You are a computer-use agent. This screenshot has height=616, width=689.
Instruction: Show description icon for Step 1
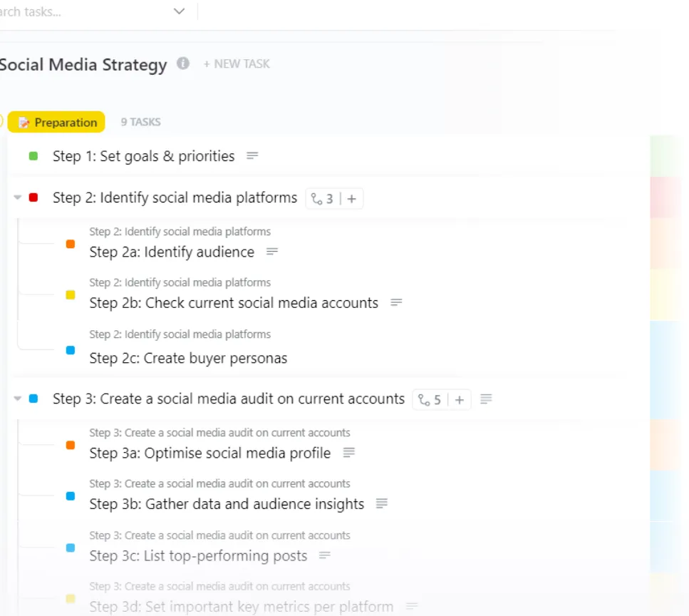click(252, 155)
